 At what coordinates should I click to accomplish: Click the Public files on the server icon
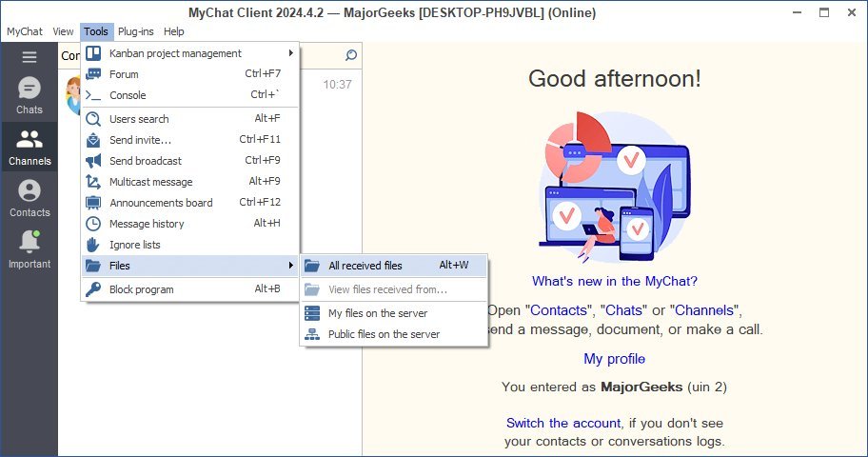312,334
